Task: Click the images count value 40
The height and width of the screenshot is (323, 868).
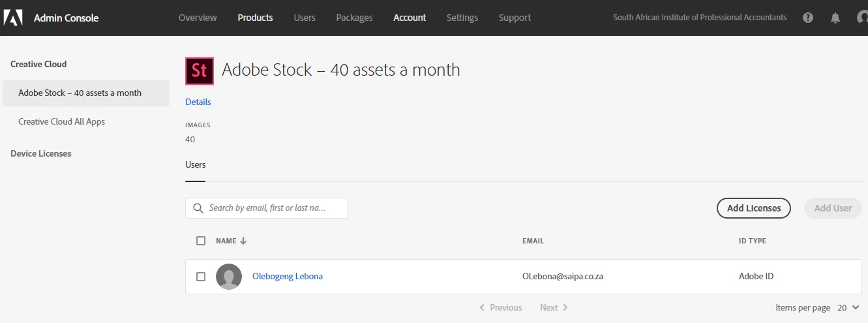Action: (190, 140)
